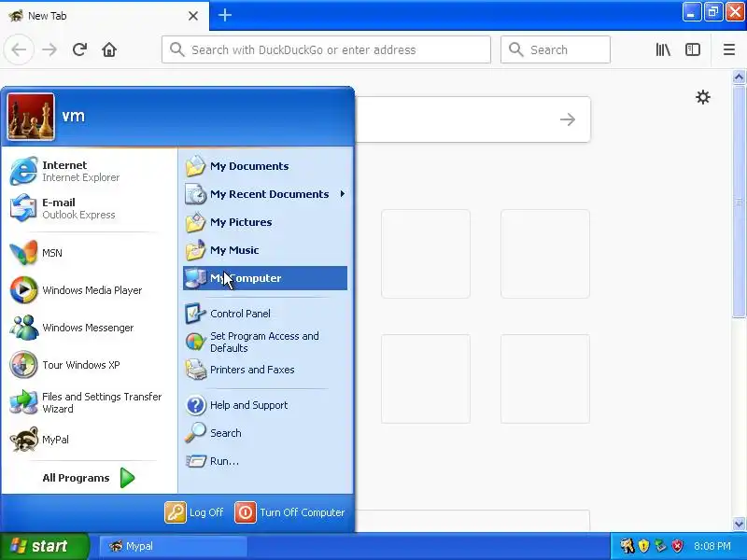Click the system clock 8:08 PM
Screen dimensions: 747x560
click(712, 546)
